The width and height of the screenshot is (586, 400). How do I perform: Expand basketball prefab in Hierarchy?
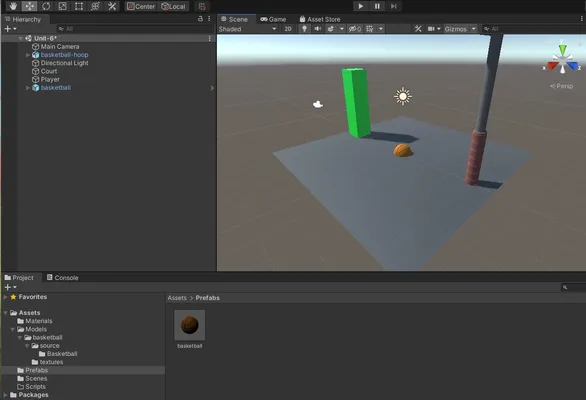28,88
